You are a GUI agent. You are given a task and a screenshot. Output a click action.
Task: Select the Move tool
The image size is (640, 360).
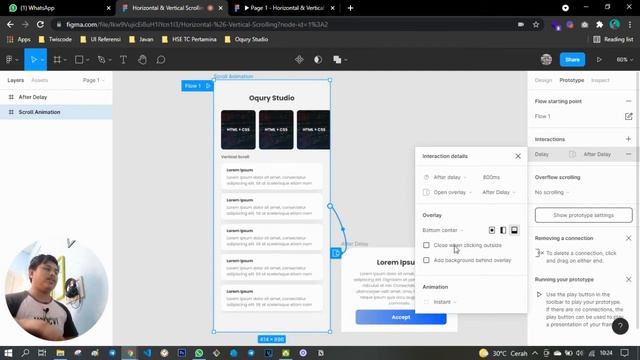pos(33,60)
